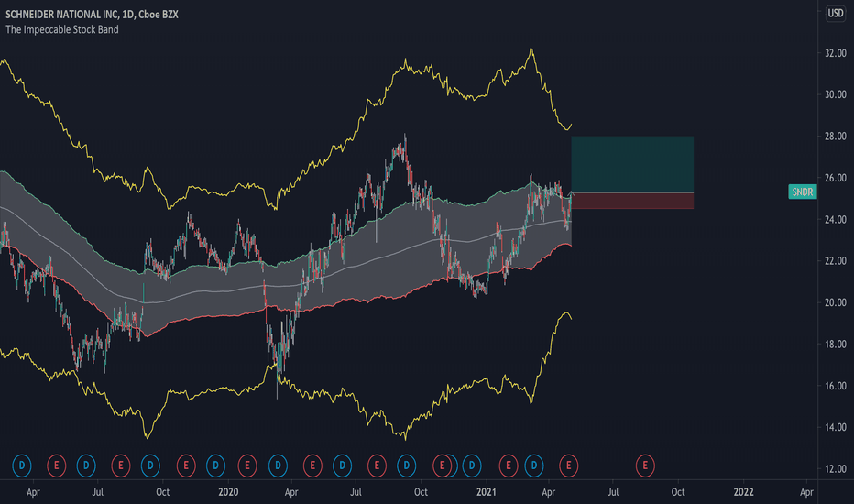854x504 pixels.
Task: Click the 16.00 price axis label
Action: point(836,386)
